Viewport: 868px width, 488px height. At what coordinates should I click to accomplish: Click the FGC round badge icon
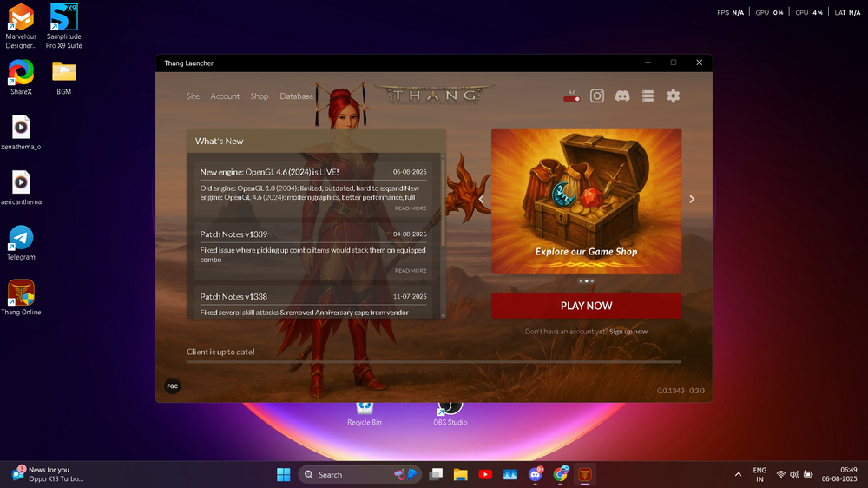pos(172,386)
